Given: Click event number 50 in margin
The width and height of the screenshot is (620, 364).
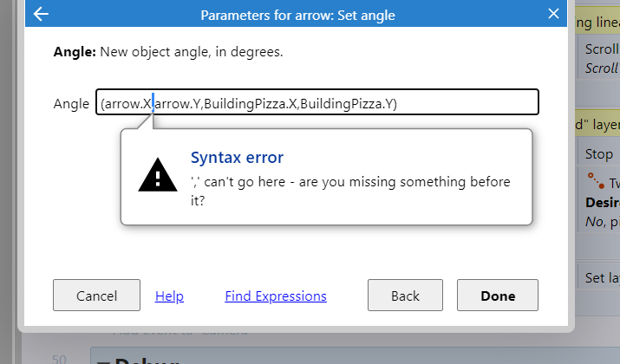Looking at the screenshot, I should 59,359.
